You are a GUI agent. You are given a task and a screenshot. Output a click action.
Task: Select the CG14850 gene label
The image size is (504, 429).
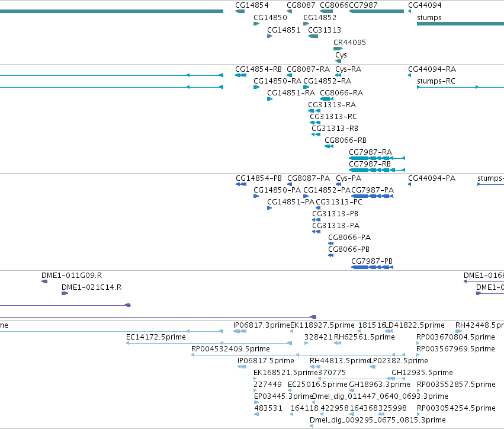coord(270,18)
